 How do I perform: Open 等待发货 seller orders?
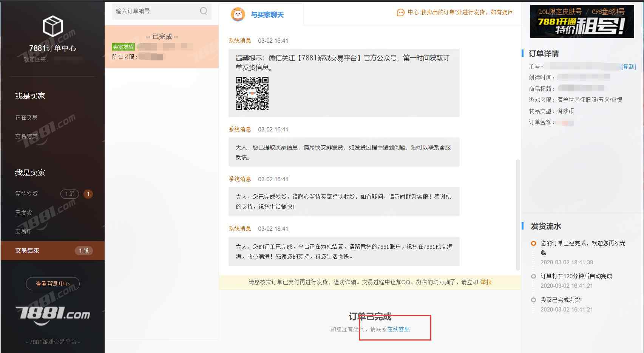point(26,194)
